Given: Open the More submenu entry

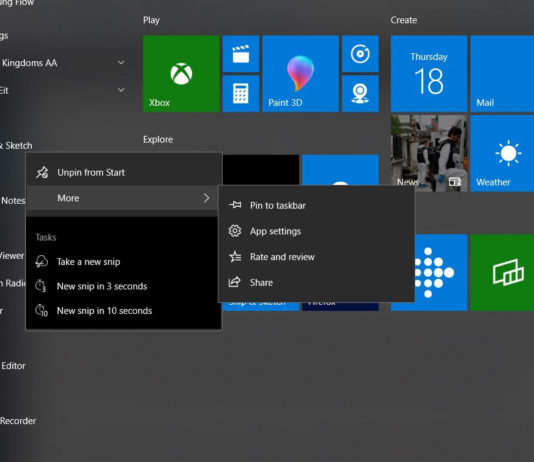Looking at the screenshot, I should (123, 198).
